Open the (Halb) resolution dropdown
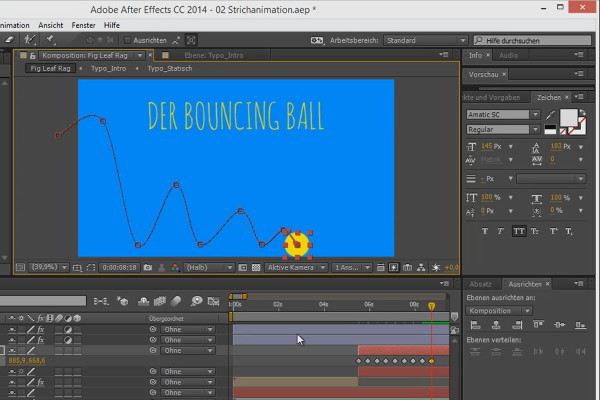This screenshot has width=600, height=400. [x=209, y=268]
